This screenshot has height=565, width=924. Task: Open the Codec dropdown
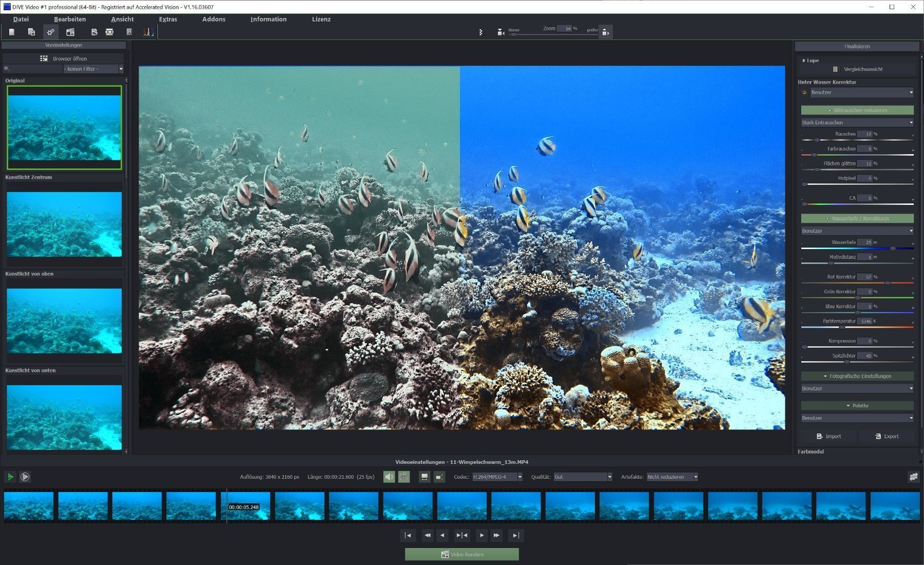[x=496, y=477]
